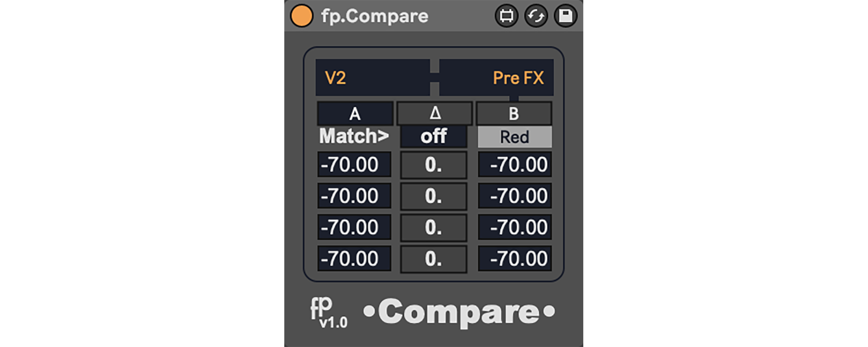Click the first delta 0. value box
Image resolution: width=868 pixels, height=347 pixels.
434,165
